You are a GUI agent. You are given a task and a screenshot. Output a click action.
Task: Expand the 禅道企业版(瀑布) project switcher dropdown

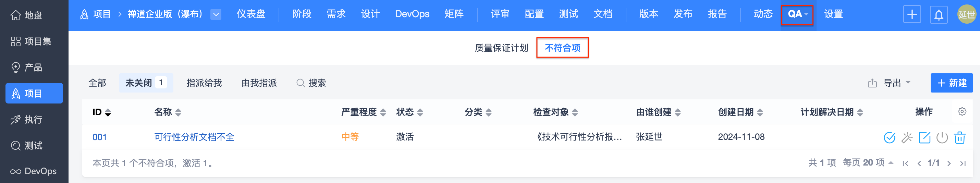coord(216,14)
